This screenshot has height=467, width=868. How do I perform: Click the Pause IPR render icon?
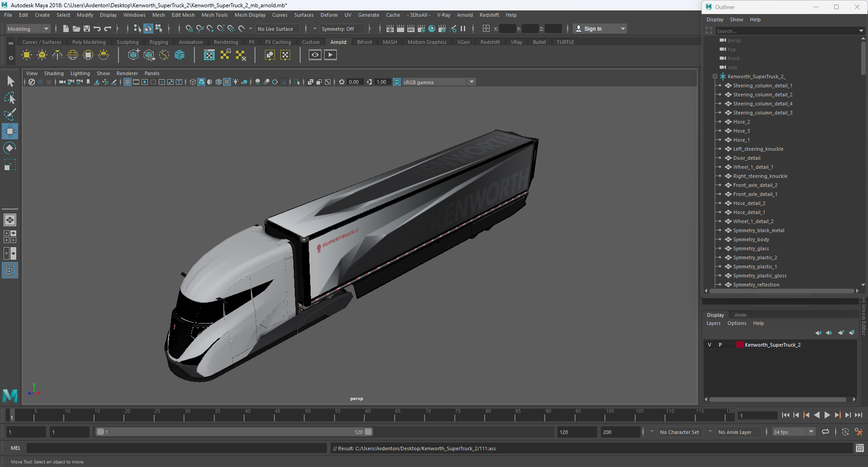coord(463,29)
